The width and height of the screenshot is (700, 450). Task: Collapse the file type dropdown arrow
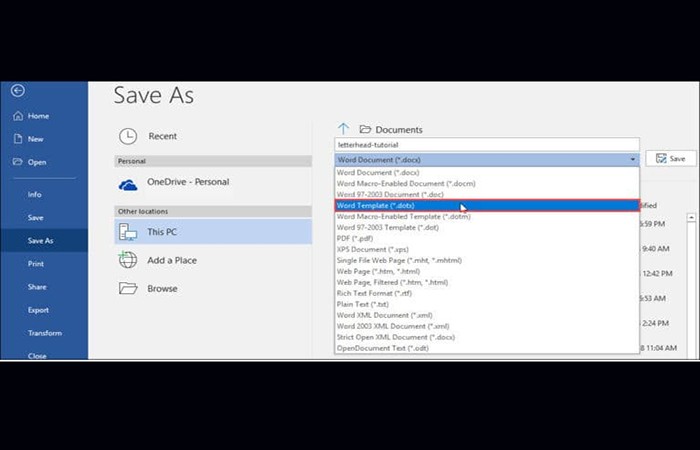(x=633, y=160)
